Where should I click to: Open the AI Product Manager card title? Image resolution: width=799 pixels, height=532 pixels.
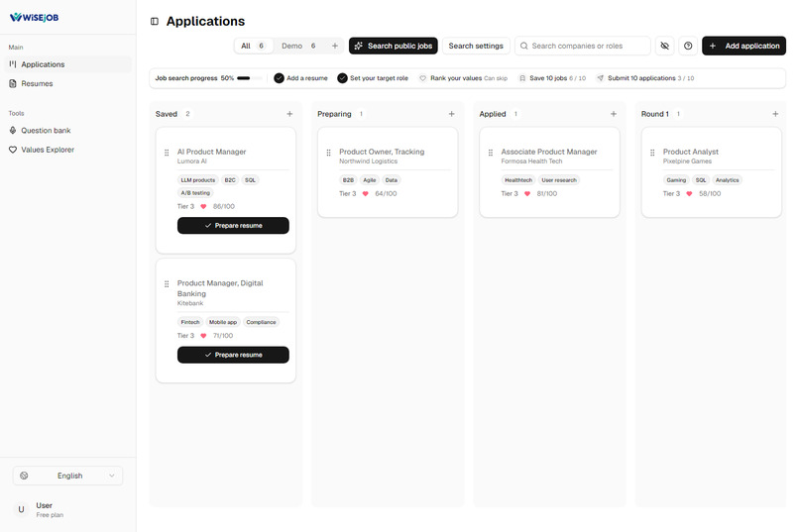[211, 152]
